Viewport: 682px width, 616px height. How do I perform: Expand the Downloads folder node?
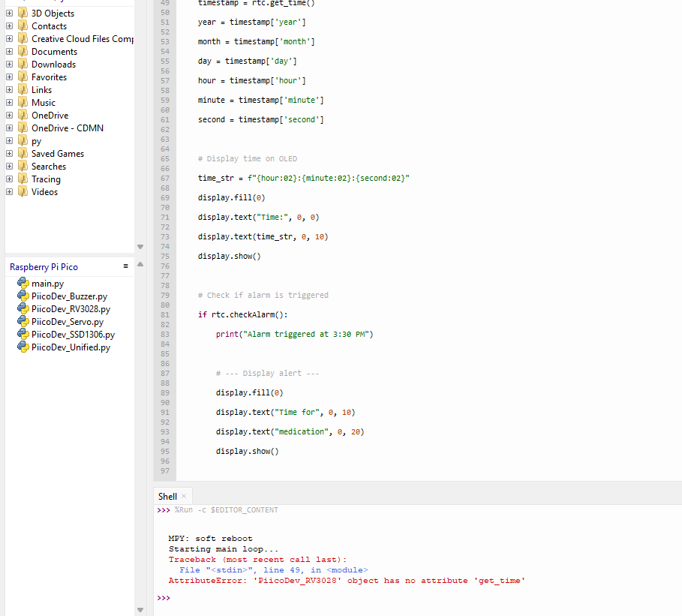tap(9, 65)
